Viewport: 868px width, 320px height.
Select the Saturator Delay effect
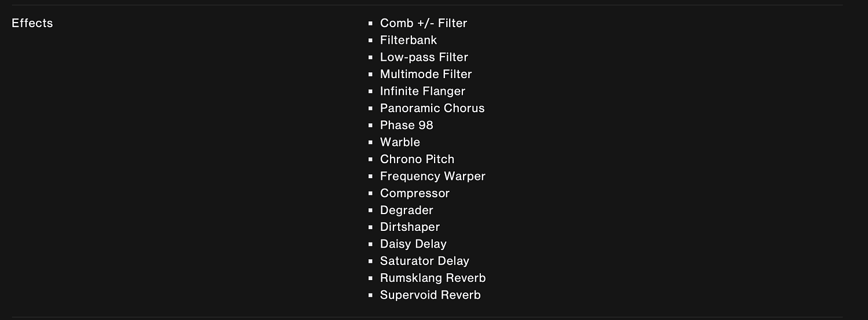425,261
